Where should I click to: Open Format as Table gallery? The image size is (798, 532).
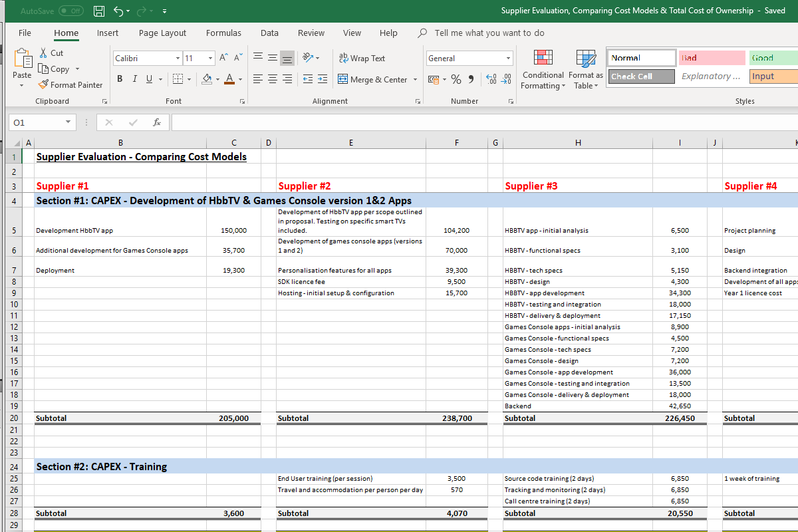[x=586, y=69]
